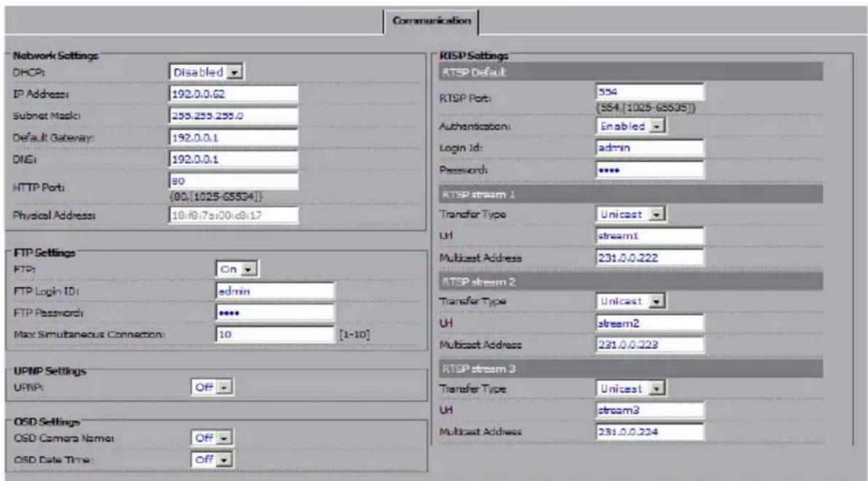Click the RTSP stream 1 section header

(x=630, y=195)
